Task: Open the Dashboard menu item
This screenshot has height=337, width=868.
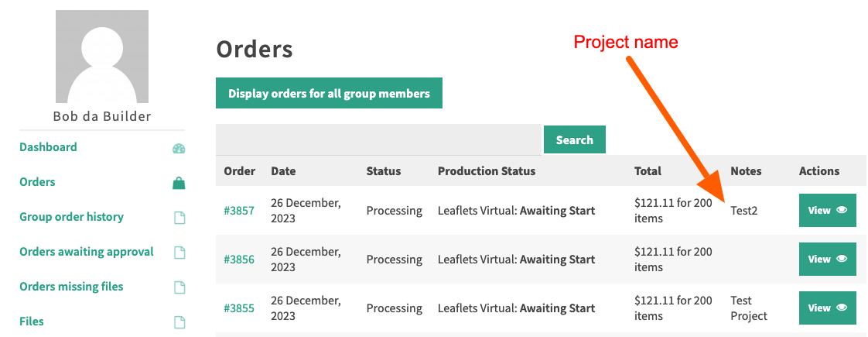Action: (48, 147)
